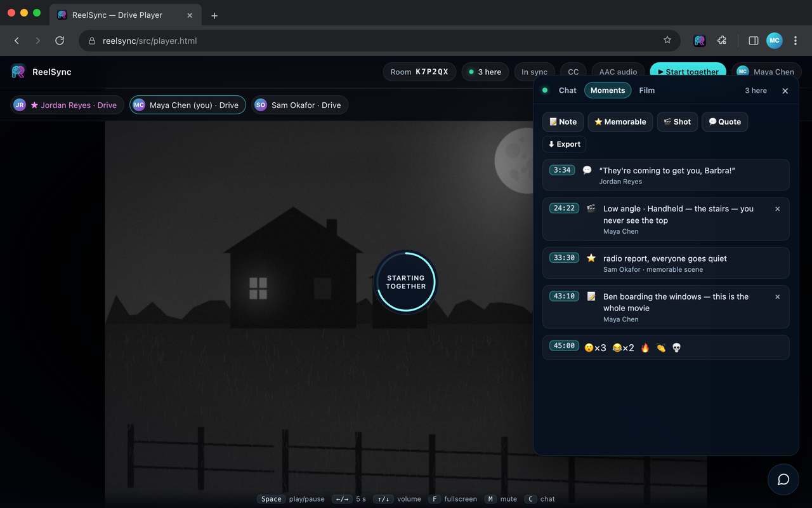This screenshot has height=508, width=812.
Task: Add a Quote moment
Action: click(x=724, y=122)
